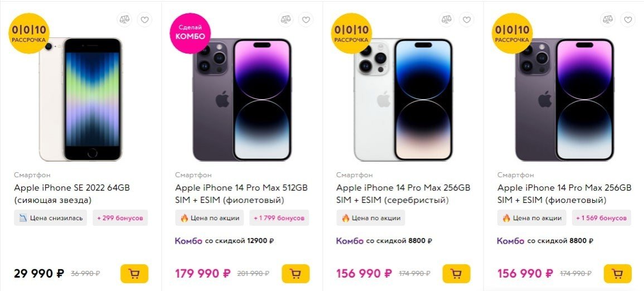Compare the iPhone 14 Pro Max 512GB
This screenshot has height=291, width=644.
click(x=285, y=20)
